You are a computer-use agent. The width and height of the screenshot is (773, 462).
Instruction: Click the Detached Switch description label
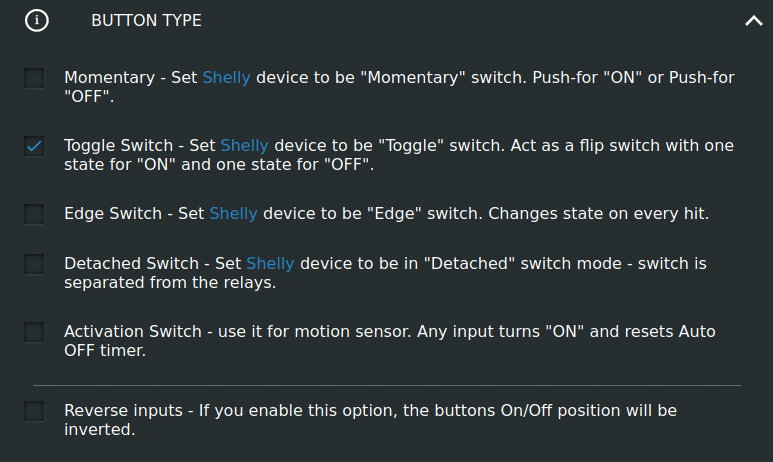pos(386,273)
